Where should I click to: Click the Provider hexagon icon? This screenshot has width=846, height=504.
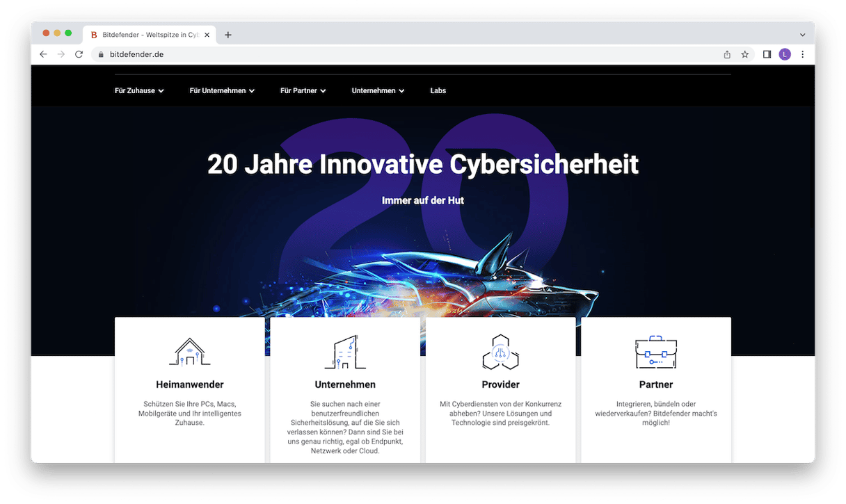point(500,352)
